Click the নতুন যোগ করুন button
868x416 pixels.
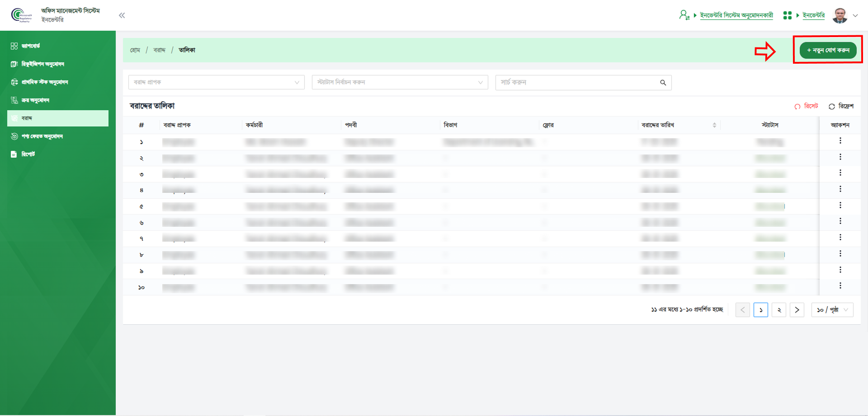[x=828, y=50]
